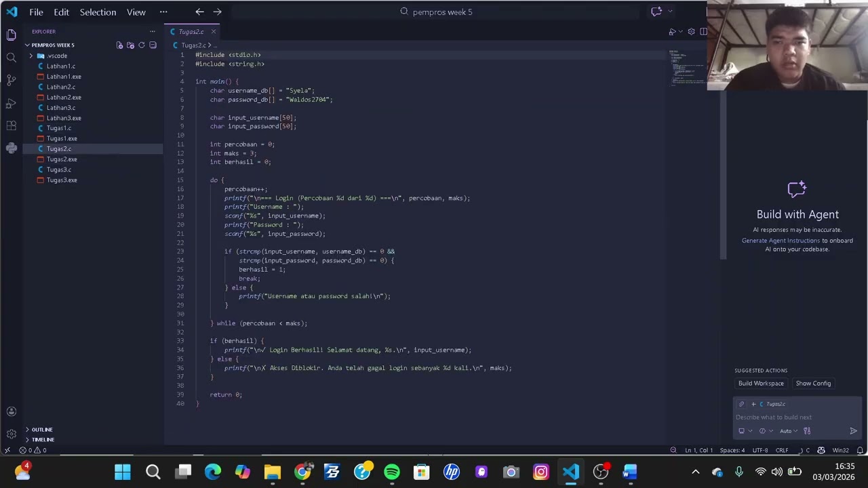Create a new folder in the explorer
This screenshot has height=488, width=868.
click(131, 45)
